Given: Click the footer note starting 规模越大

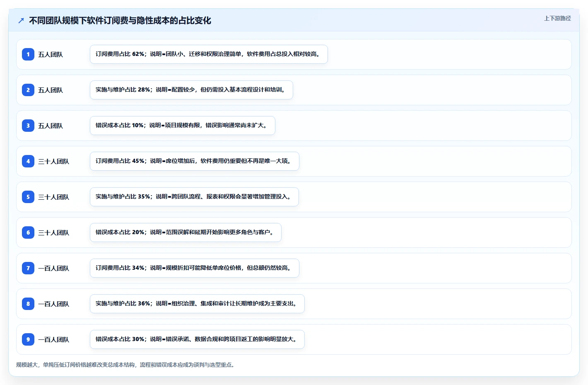Looking at the screenshot, I should (x=126, y=365).
